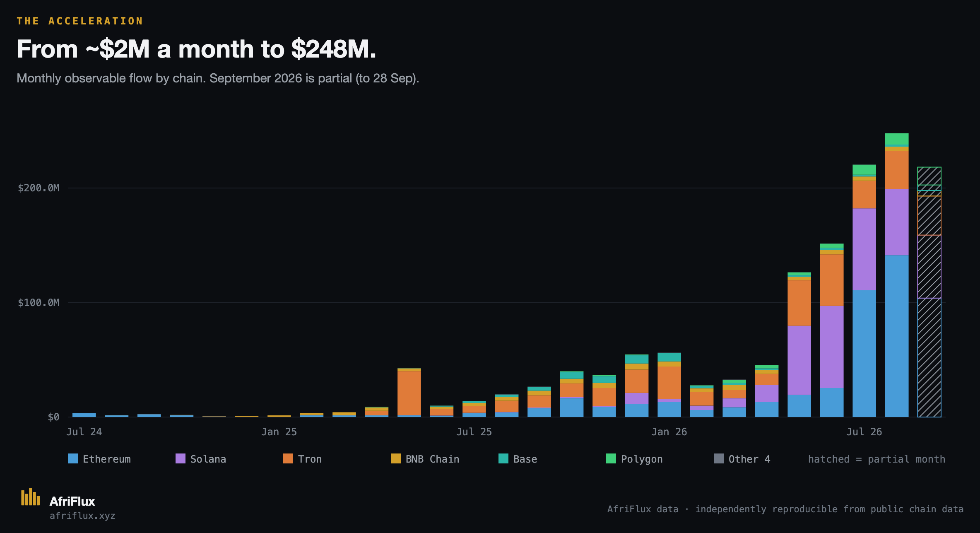The width and height of the screenshot is (980, 533).
Task: Click the Ethereum blue legend swatch
Action: tap(73, 458)
